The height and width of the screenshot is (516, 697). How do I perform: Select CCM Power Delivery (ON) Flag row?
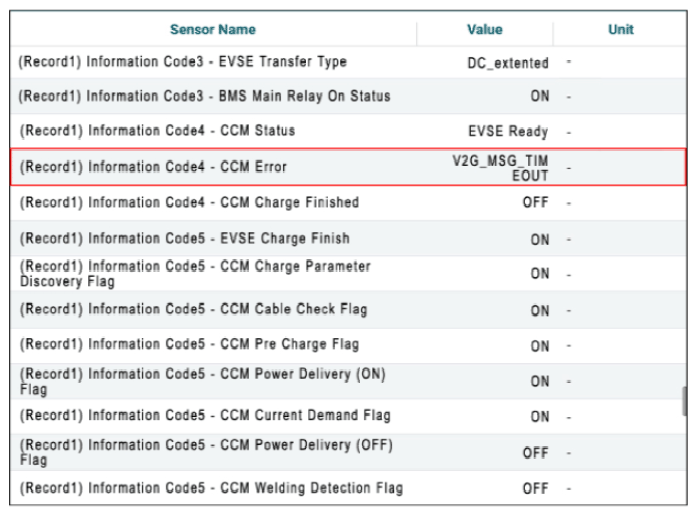pos(348,381)
